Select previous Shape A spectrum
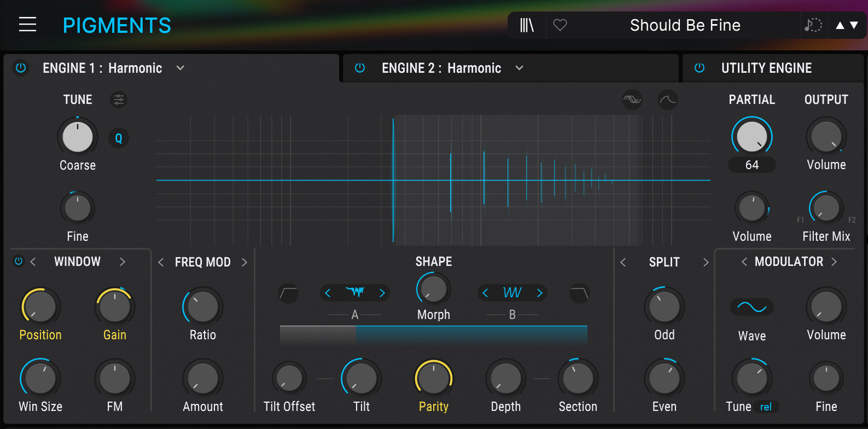This screenshot has height=429, width=868. pos(328,293)
